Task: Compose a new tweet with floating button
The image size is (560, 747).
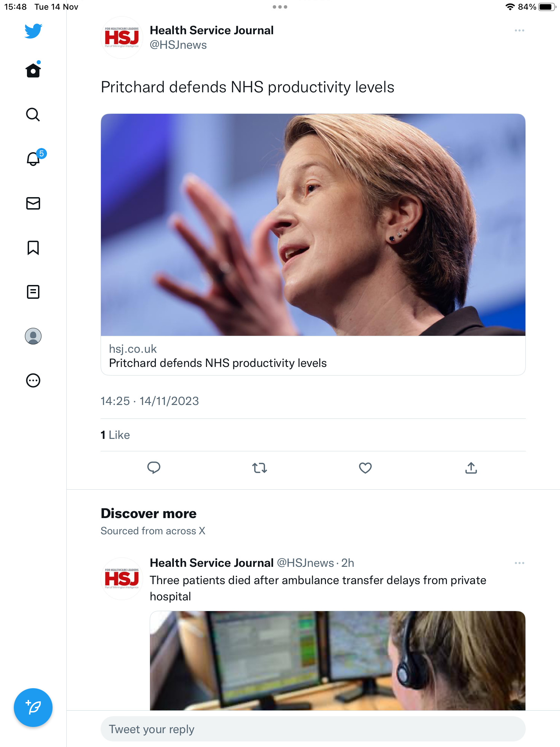Action: point(33,708)
